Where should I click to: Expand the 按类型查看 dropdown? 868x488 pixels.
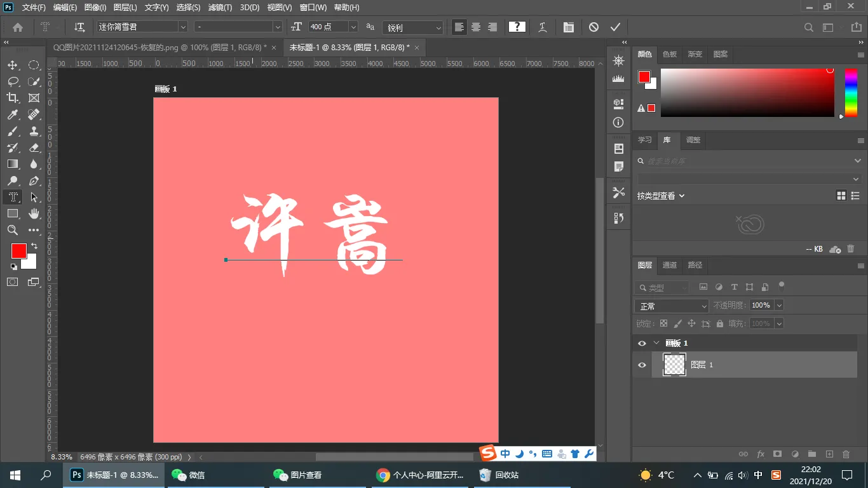[x=661, y=196]
